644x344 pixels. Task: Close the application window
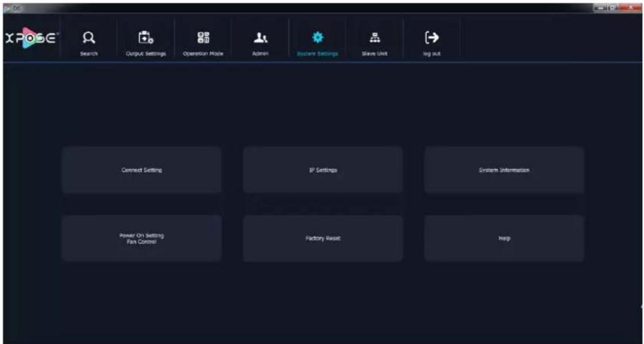coord(631,8)
